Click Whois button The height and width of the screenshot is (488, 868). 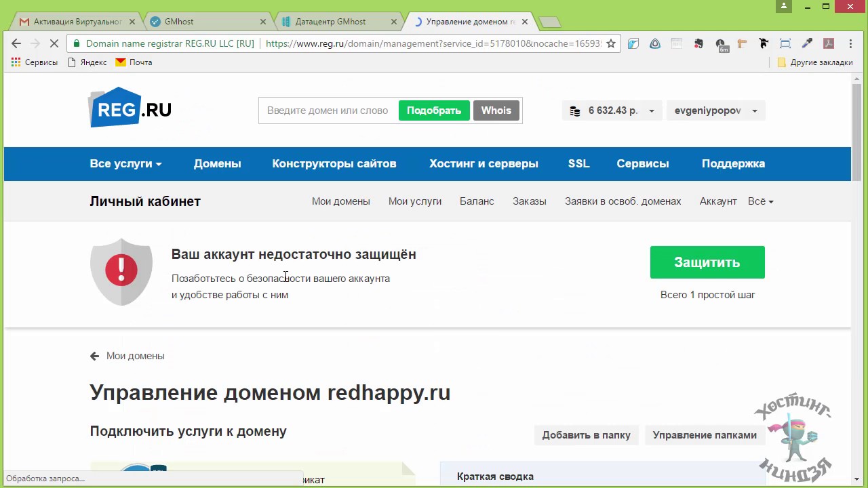[x=496, y=110]
